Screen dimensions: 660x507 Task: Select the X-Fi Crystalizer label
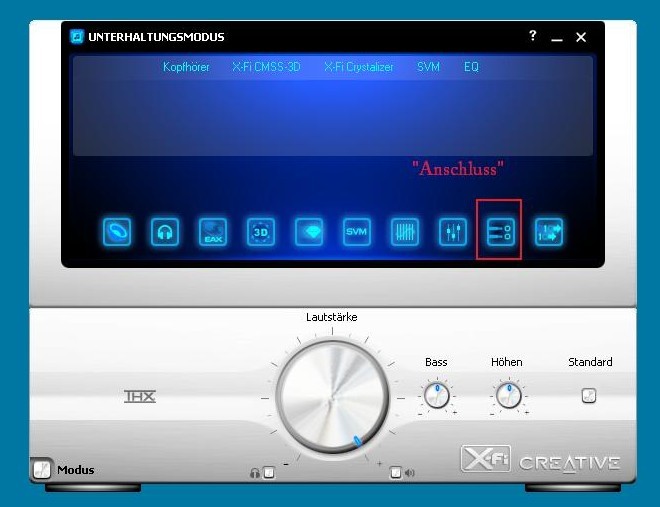pos(359,67)
